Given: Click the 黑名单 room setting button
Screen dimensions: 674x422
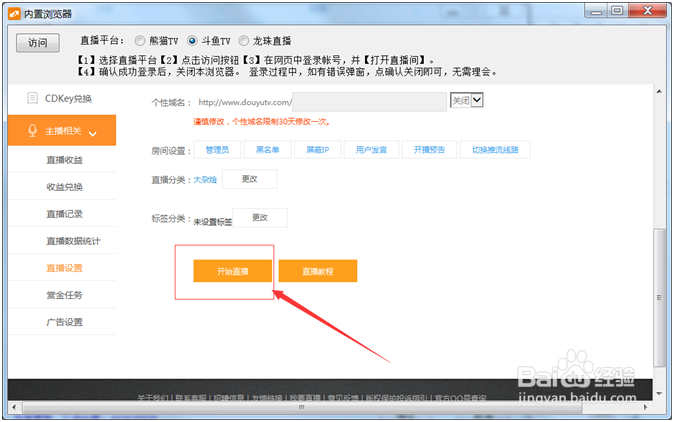Looking at the screenshot, I should (267, 150).
